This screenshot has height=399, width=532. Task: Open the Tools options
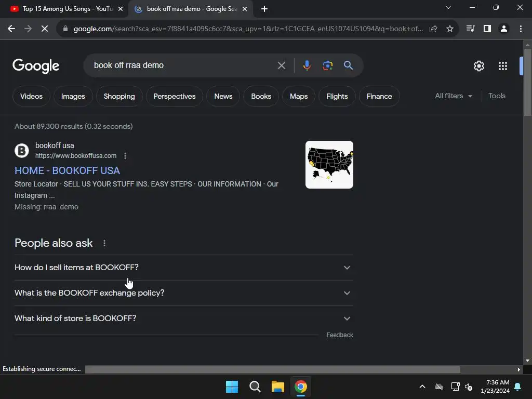497,96
